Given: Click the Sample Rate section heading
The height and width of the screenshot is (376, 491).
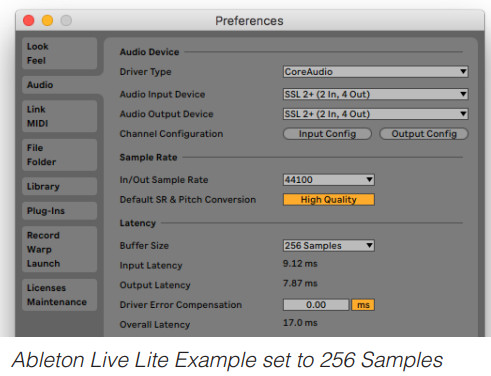Looking at the screenshot, I should 148,157.
